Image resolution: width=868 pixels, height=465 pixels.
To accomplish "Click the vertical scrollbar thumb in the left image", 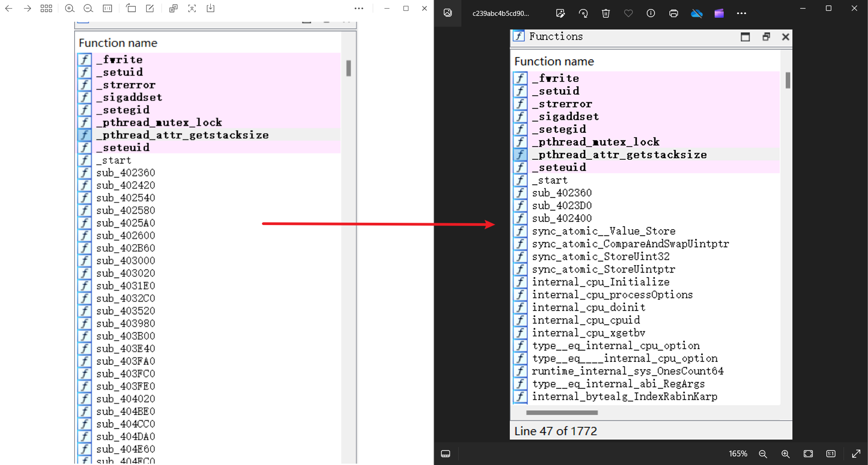I will [x=348, y=68].
